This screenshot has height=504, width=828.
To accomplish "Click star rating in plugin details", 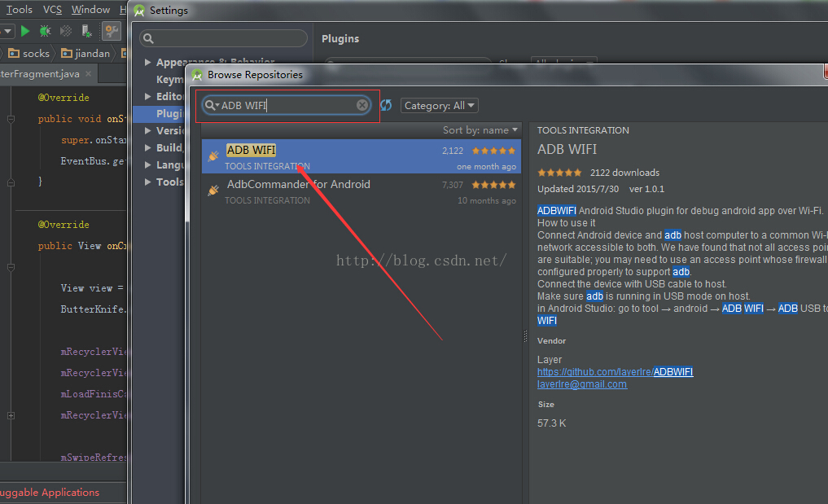I will [x=560, y=173].
